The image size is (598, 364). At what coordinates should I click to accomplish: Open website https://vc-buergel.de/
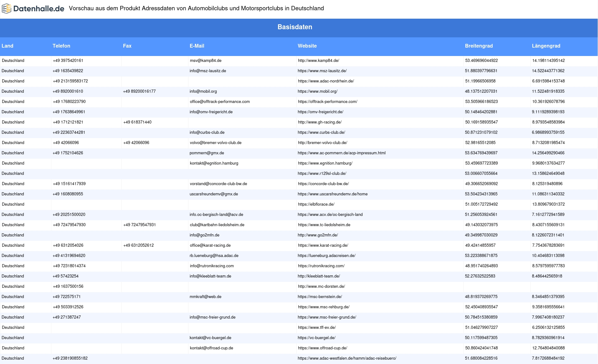[x=316, y=338]
